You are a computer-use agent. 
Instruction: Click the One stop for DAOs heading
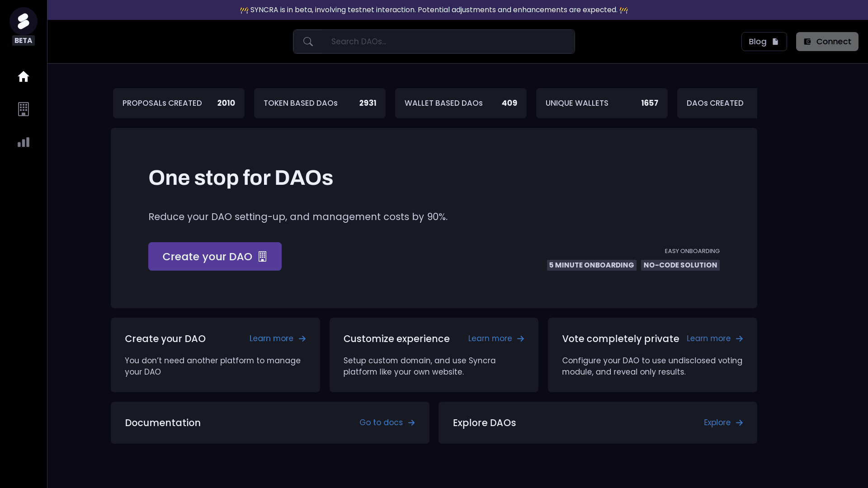point(241,178)
